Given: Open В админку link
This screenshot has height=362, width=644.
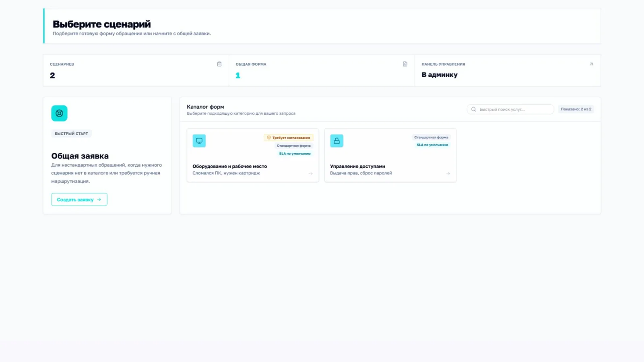Looking at the screenshot, I should pos(440,75).
